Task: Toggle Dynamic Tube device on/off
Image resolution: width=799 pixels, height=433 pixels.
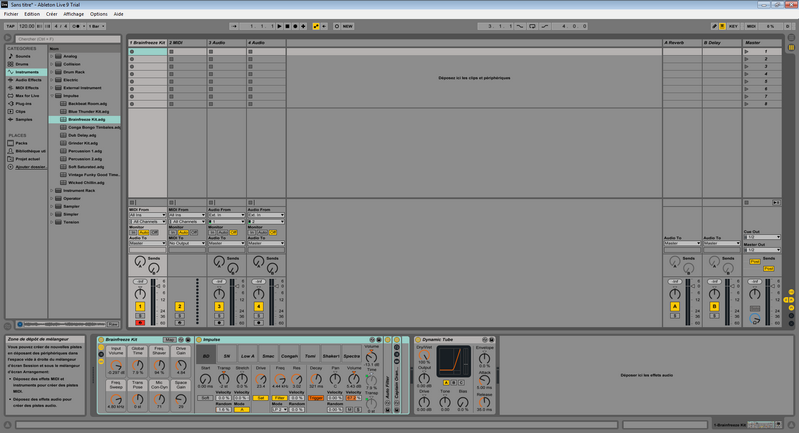Action: [x=418, y=339]
